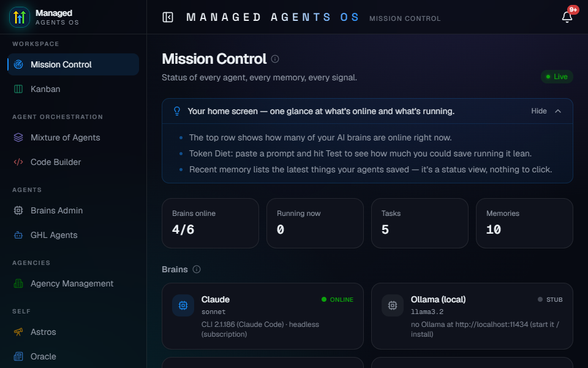This screenshot has height=368, width=588.
Task: Hide the home screen tip panel
Action: [538, 111]
